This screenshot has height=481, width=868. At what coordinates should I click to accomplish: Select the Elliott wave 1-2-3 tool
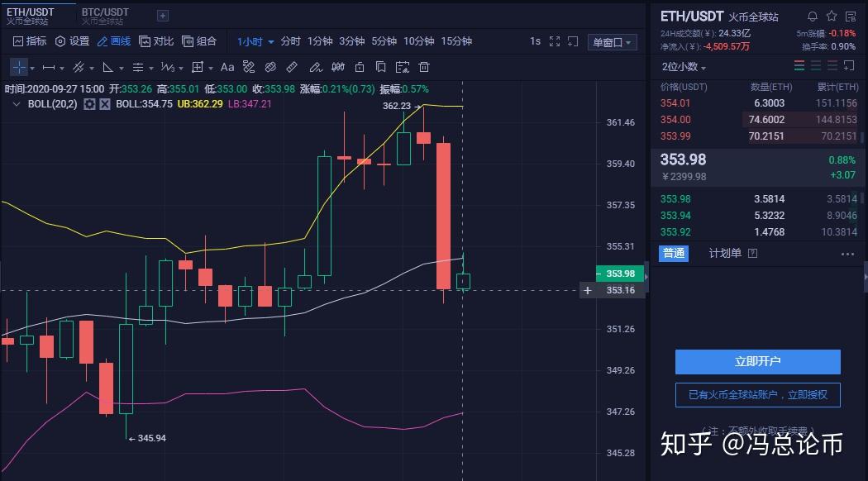coord(168,68)
